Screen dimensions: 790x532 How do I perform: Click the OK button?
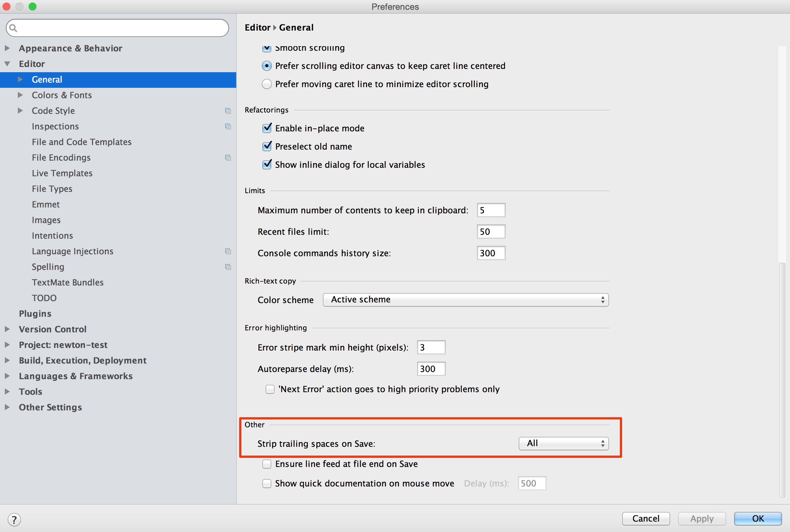(x=758, y=518)
